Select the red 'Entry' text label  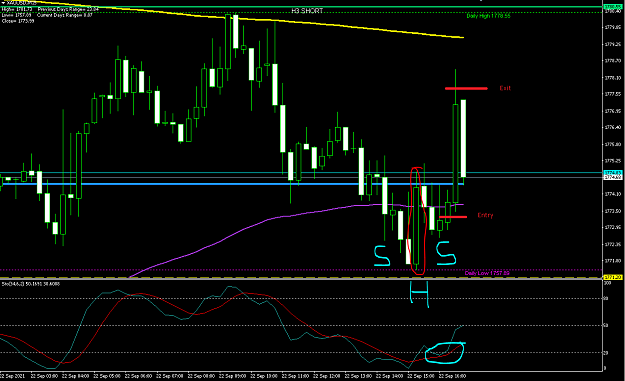(485, 215)
